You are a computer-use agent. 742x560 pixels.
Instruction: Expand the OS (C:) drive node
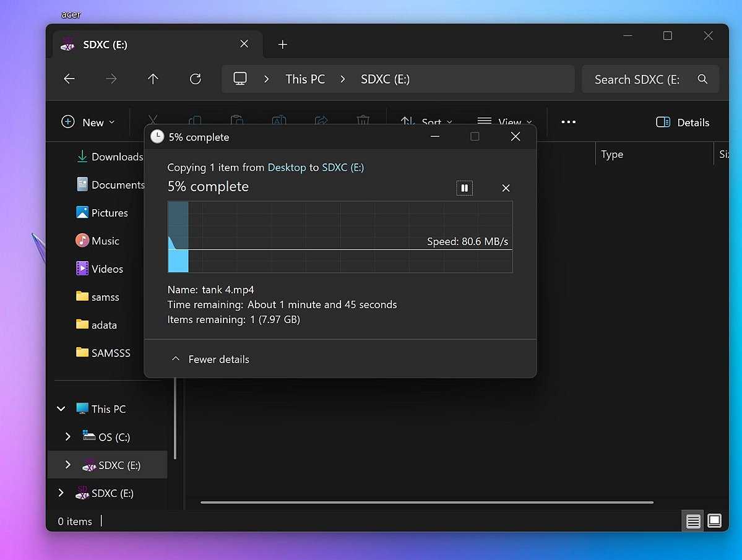68,437
